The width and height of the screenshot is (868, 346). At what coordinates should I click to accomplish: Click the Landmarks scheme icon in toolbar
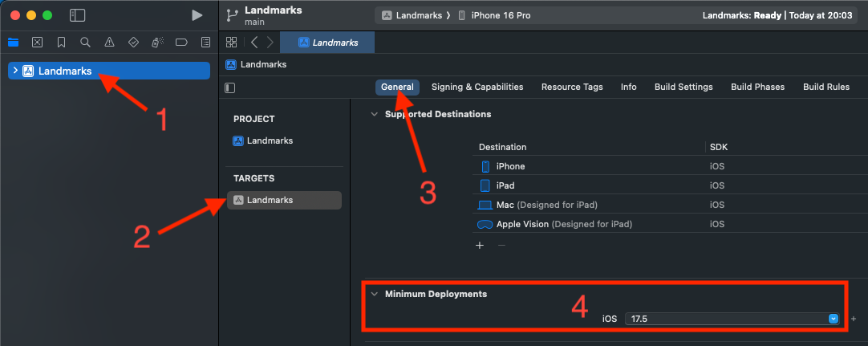tap(387, 15)
